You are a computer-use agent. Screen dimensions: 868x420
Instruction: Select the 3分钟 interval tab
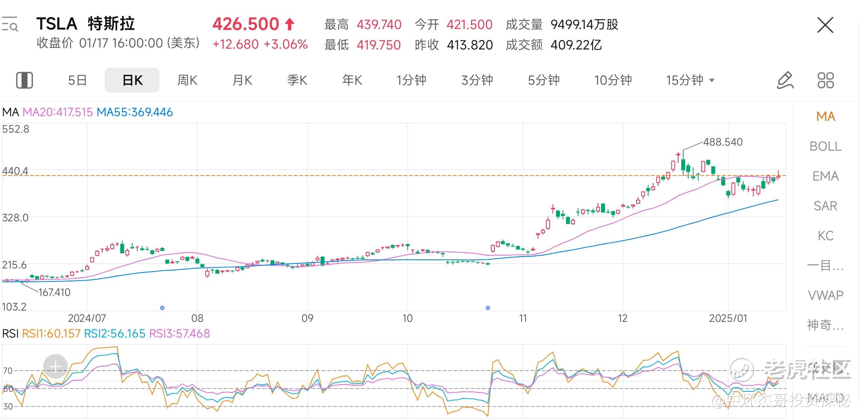[x=477, y=80]
